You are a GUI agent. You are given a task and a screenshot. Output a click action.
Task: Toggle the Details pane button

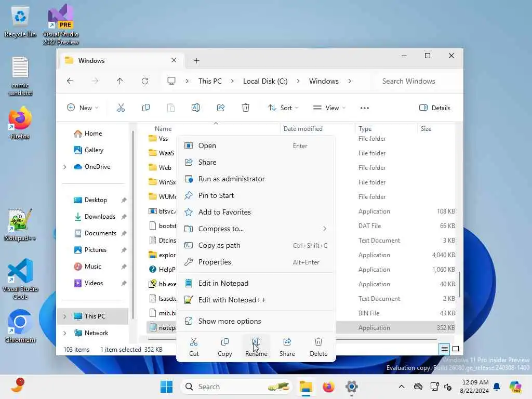coord(435,108)
